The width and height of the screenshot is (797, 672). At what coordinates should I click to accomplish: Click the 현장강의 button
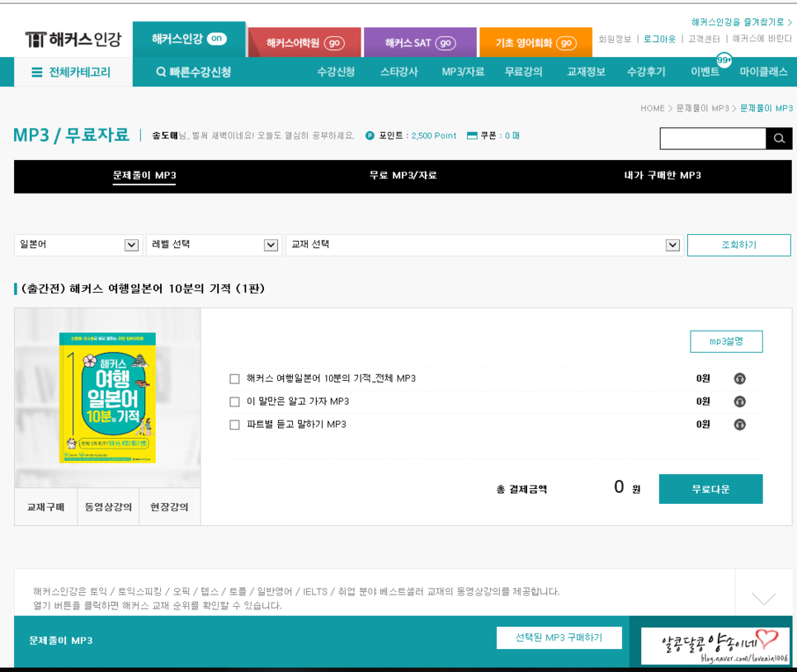click(x=169, y=507)
